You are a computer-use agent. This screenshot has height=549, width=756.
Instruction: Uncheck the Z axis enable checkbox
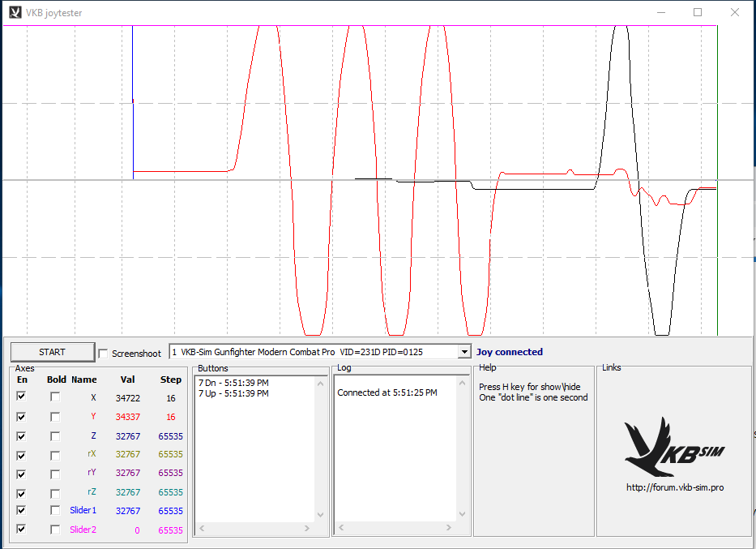point(22,435)
